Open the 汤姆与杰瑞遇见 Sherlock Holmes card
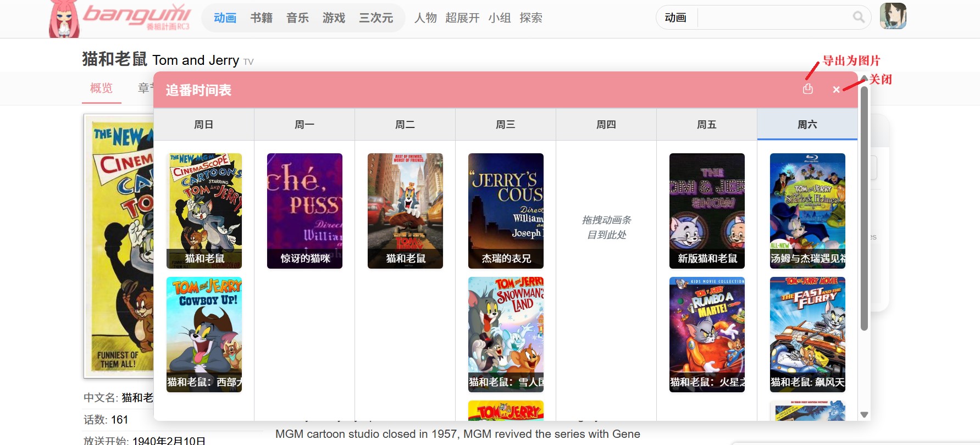The width and height of the screenshot is (980, 445). (x=807, y=211)
